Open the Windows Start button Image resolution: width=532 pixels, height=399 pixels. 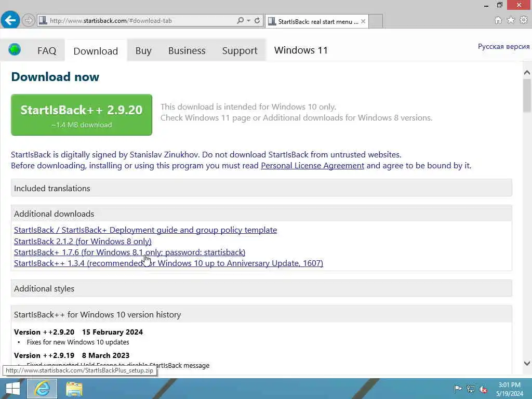(x=12, y=389)
